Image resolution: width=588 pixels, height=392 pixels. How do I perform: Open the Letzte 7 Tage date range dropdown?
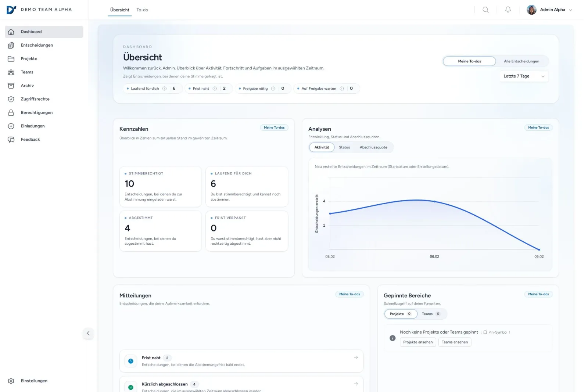[x=524, y=76]
